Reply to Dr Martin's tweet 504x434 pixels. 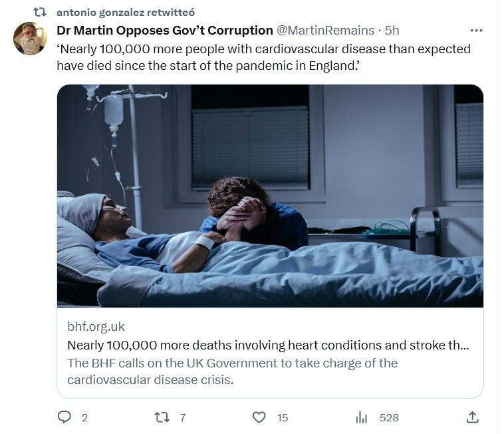coord(64,417)
